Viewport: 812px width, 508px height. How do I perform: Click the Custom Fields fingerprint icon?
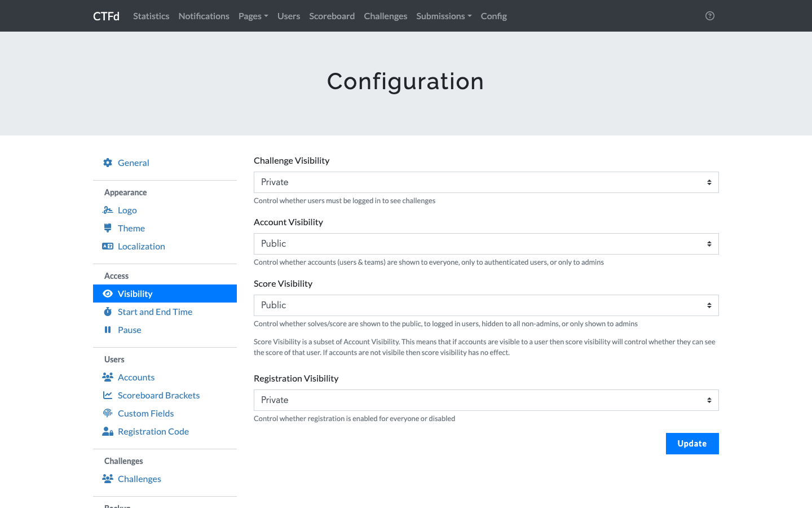pyautogui.click(x=108, y=413)
